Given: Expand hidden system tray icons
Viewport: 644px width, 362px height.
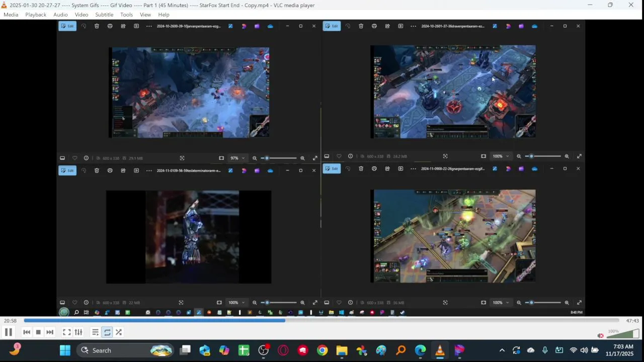Looking at the screenshot, I should coord(502,350).
